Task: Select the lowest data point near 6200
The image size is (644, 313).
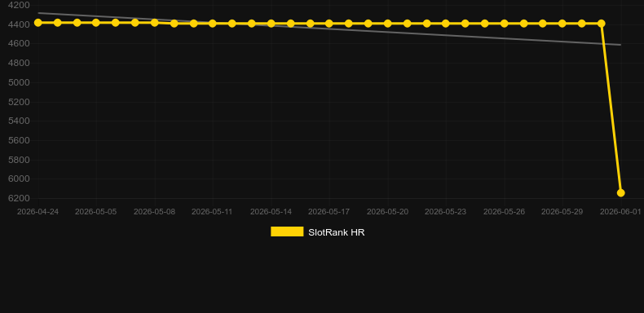Action: tap(620, 193)
